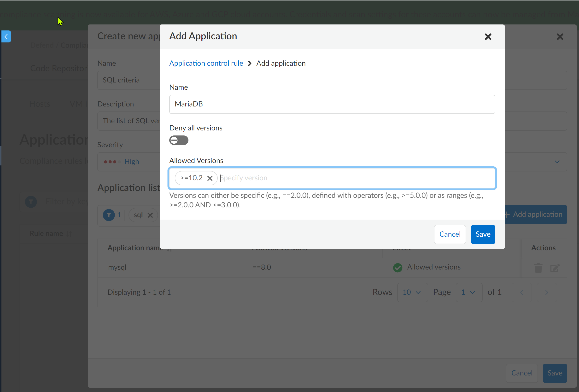
Task: Open Application control rule breadcrumb link
Action: [206, 63]
